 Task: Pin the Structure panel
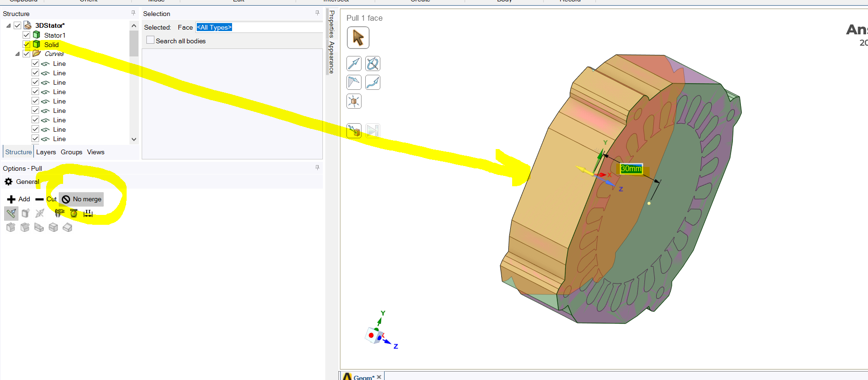[133, 13]
